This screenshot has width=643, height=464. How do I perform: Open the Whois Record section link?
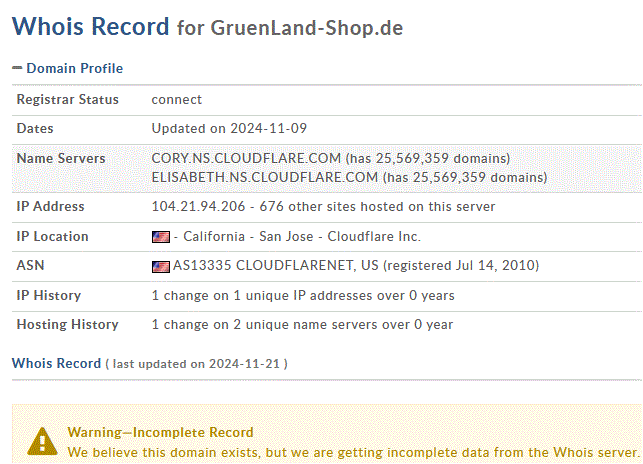pos(57,363)
